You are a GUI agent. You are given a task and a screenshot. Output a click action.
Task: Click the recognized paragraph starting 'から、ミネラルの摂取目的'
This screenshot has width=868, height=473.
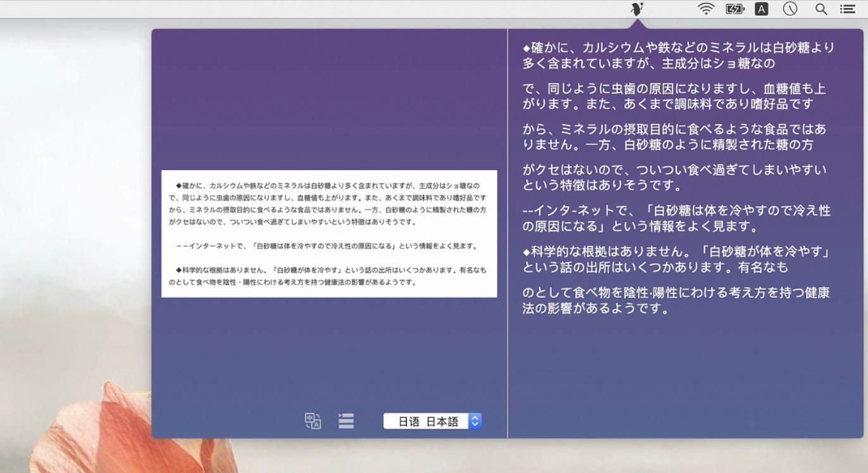[x=674, y=137]
